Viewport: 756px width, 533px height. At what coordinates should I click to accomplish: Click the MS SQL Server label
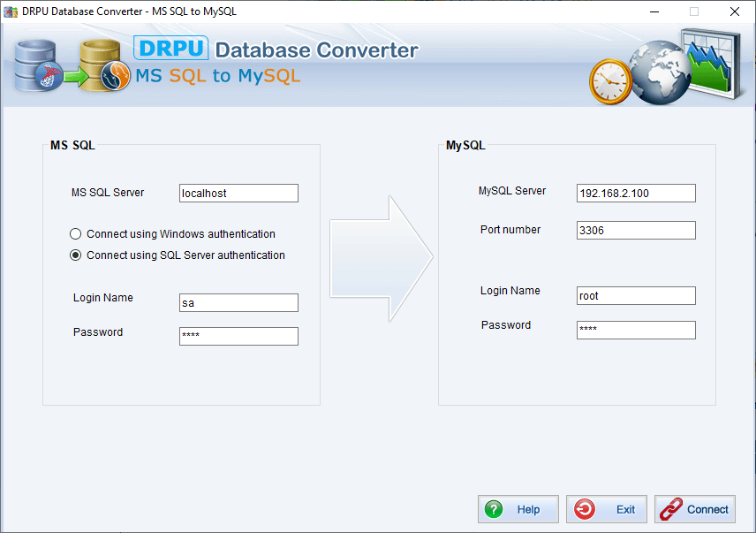tap(108, 193)
